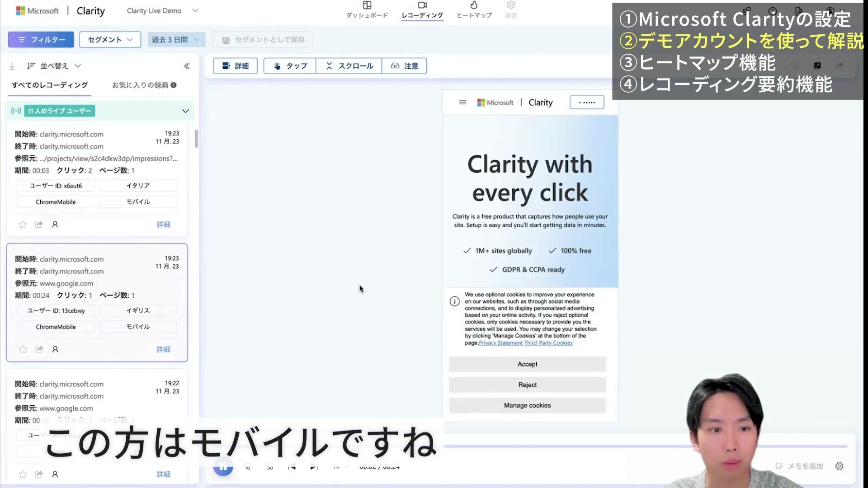Click the イギリス country tag
The image size is (868, 488).
tap(138, 310)
